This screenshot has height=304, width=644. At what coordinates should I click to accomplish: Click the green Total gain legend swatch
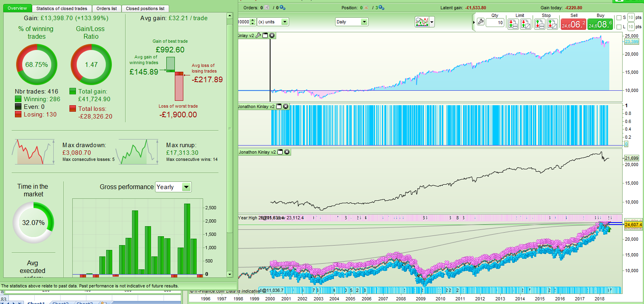click(x=73, y=91)
